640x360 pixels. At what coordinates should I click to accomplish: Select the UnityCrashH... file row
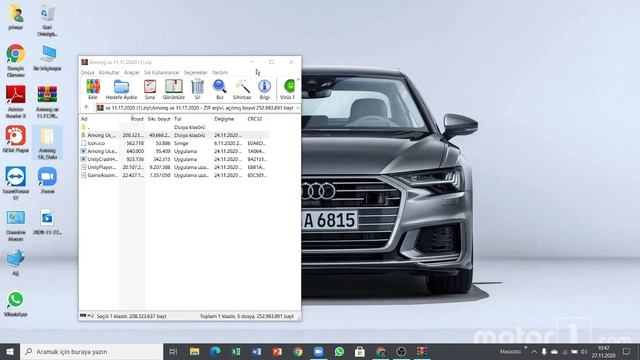click(174, 159)
